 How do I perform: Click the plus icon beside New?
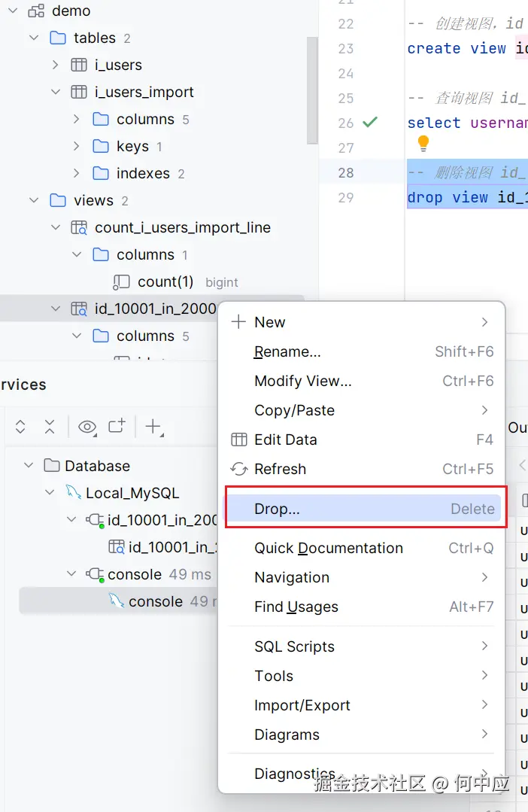pyautogui.click(x=238, y=321)
